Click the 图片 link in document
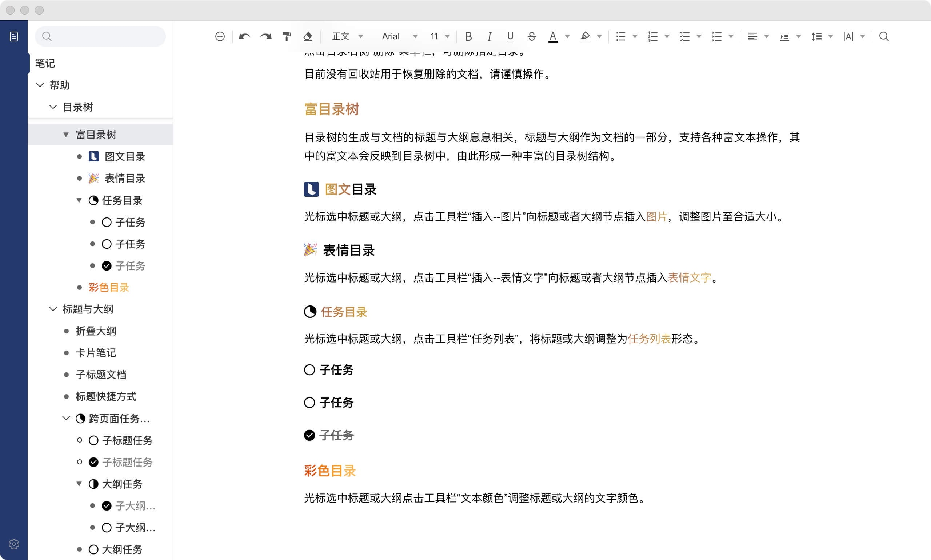The image size is (931, 560). pos(657,217)
